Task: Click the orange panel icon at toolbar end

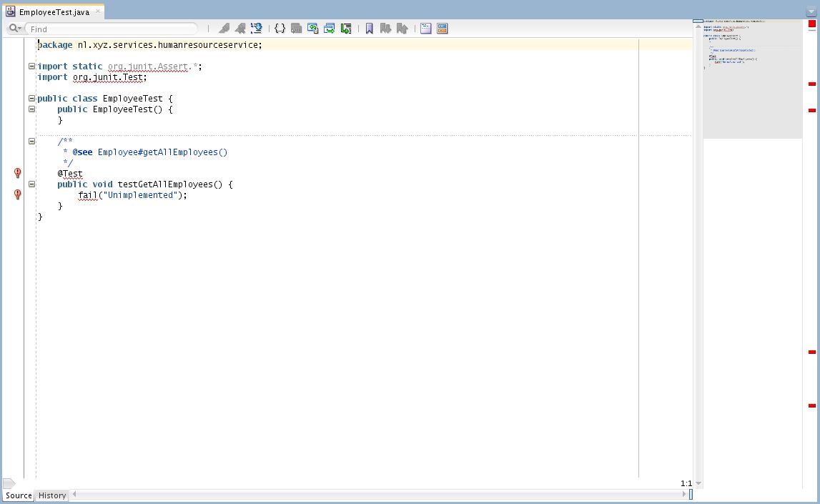Action: pyautogui.click(x=443, y=29)
